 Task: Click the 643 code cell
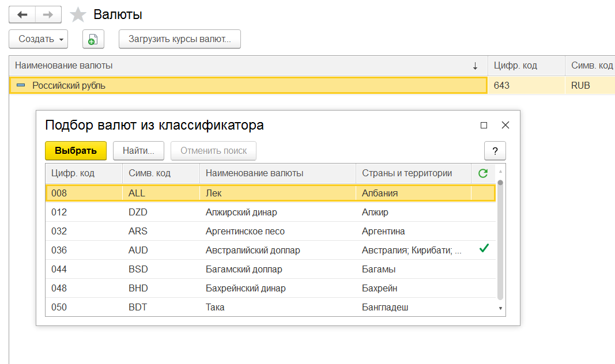tap(526, 85)
